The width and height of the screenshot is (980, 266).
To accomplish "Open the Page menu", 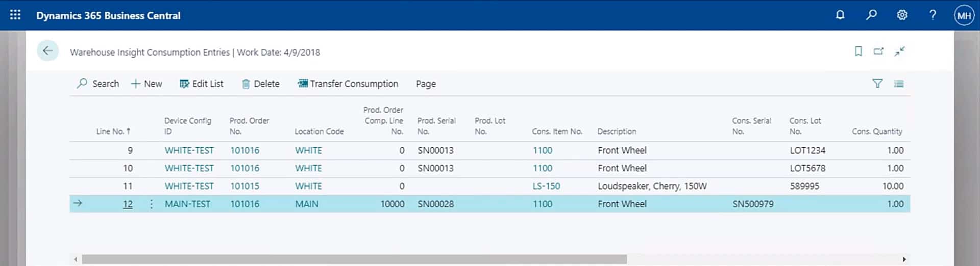I will pyautogui.click(x=426, y=84).
